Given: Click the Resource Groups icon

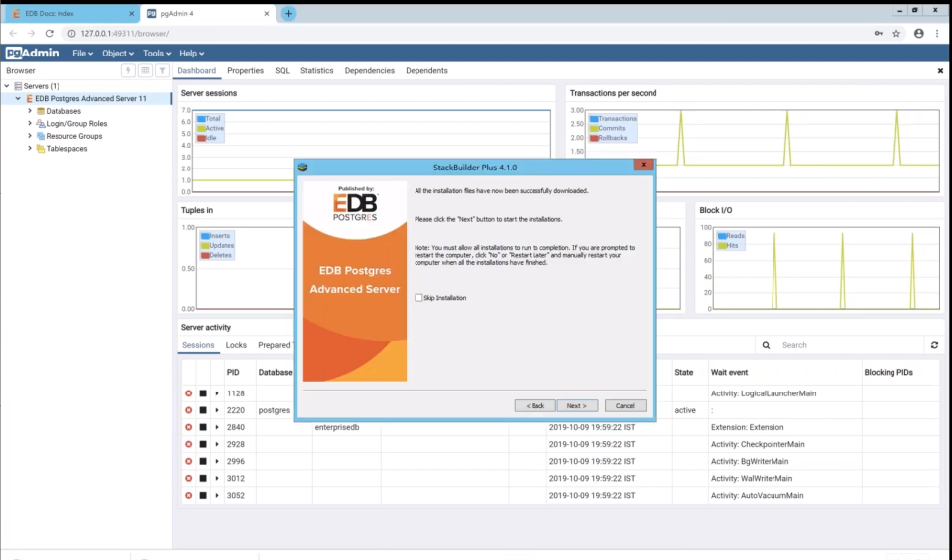Looking at the screenshot, I should 41,136.
